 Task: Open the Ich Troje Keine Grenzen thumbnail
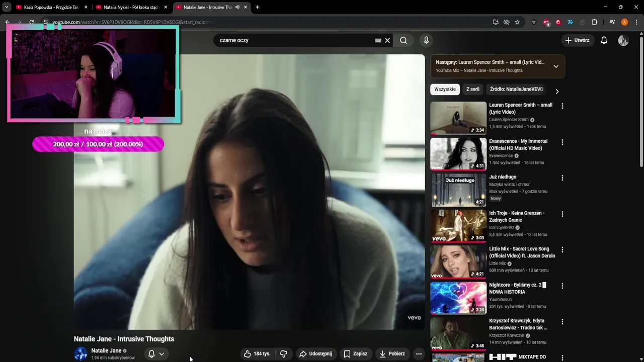point(458,226)
